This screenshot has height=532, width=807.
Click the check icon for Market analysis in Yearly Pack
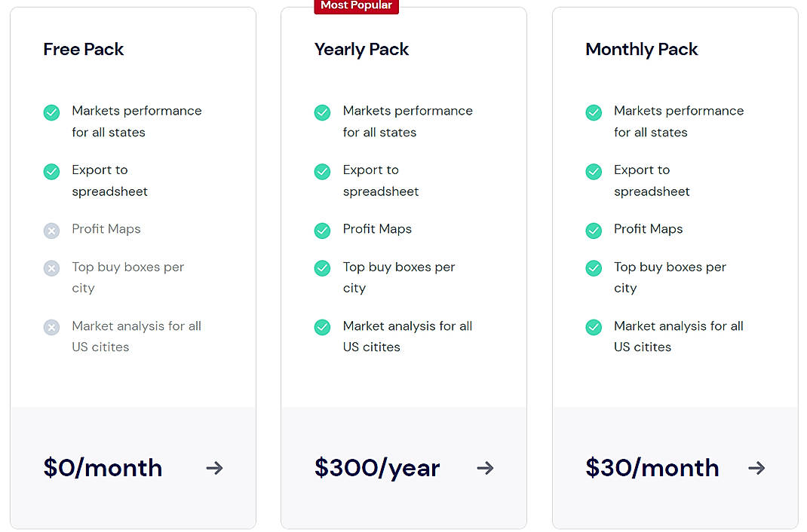(x=322, y=327)
